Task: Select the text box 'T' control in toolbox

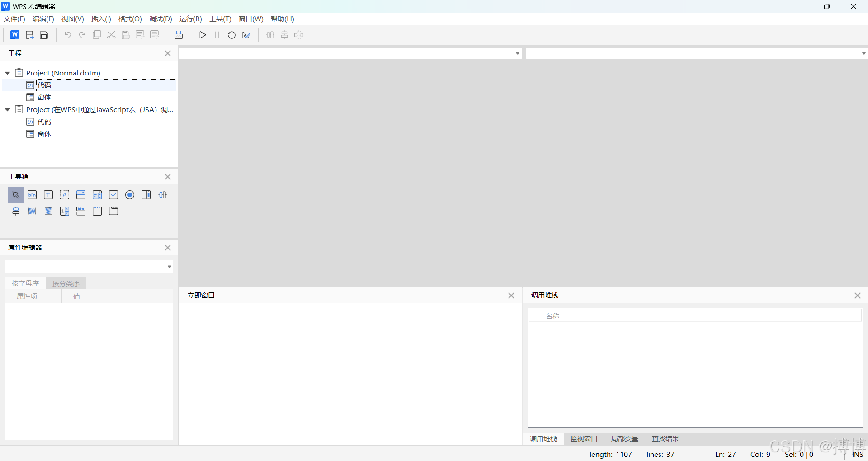Action: [48, 195]
